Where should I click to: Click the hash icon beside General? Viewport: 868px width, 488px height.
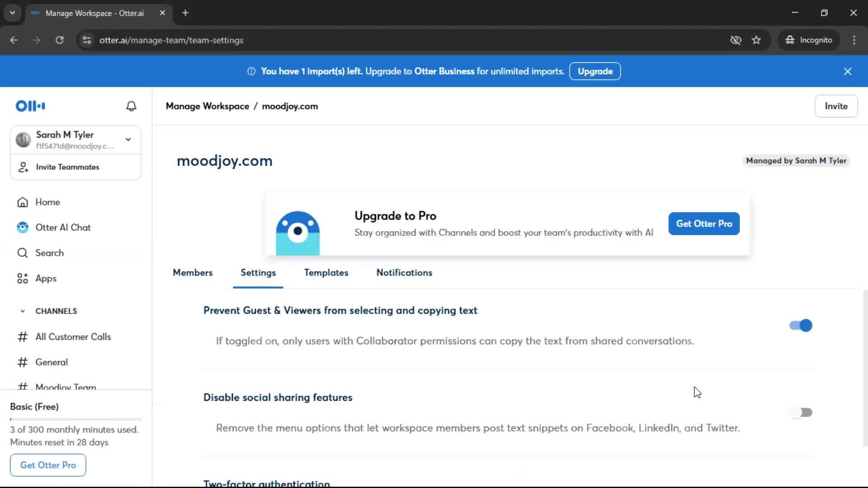tap(23, 362)
